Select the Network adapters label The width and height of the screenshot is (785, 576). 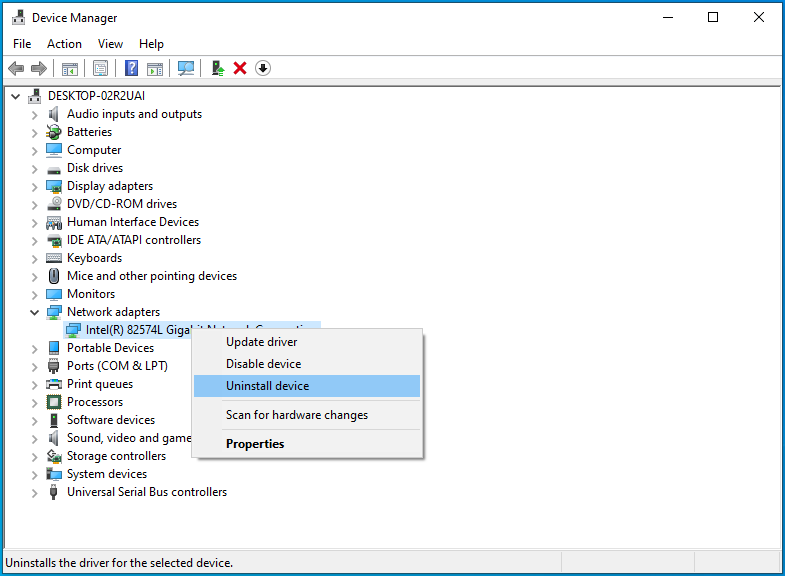(114, 312)
